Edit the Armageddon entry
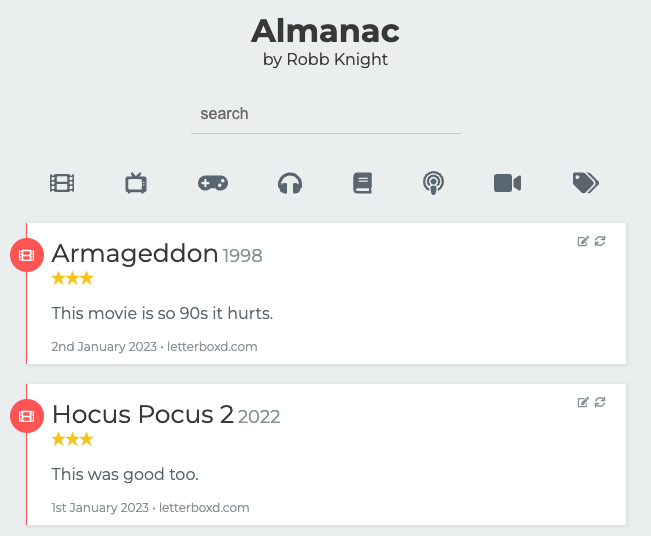Viewport: 651px width, 536px height. pos(583,241)
